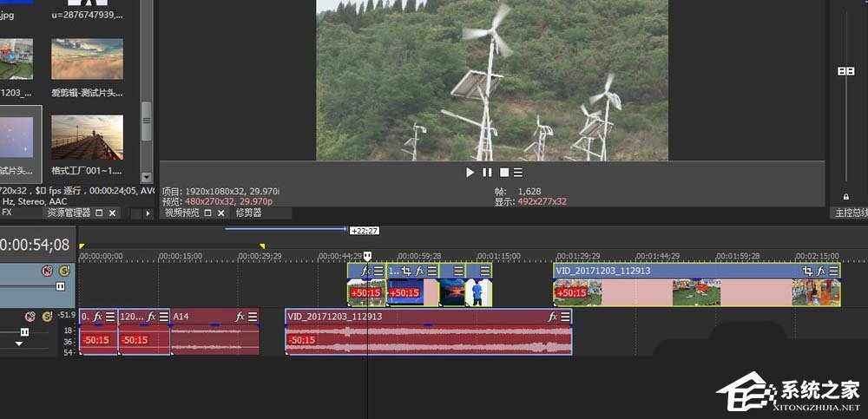Open the hamburger menu on the A14 audio clip
The width and height of the screenshot is (868, 419).
coord(252,317)
